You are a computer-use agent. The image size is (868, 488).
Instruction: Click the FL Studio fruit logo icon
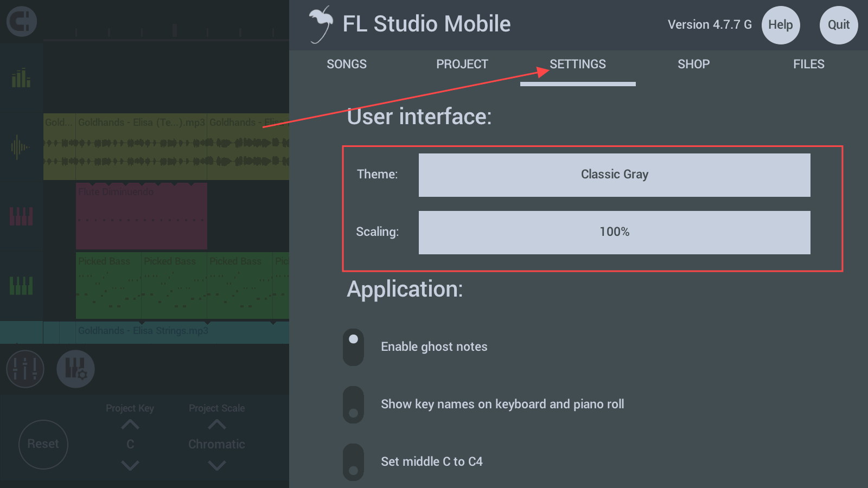coord(321,24)
